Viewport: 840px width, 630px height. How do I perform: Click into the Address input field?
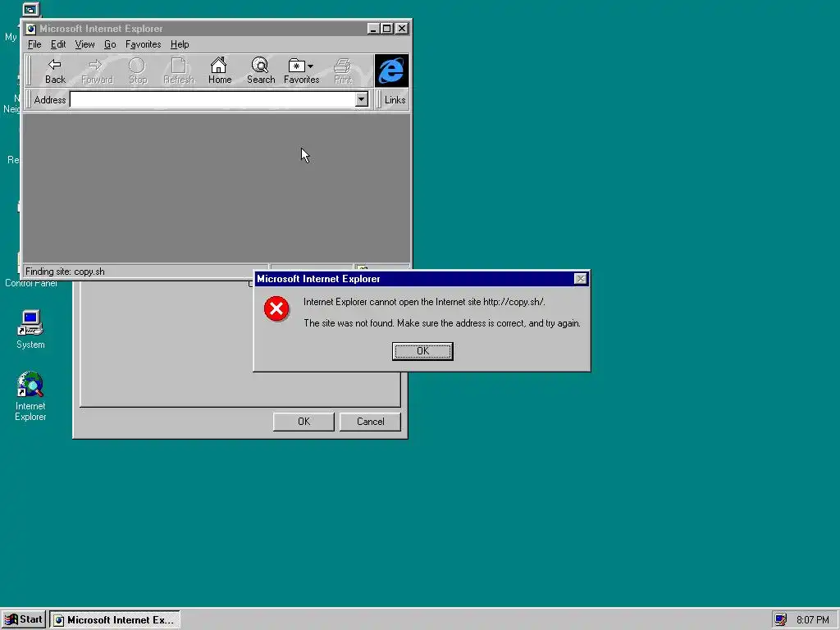[x=212, y=99]
